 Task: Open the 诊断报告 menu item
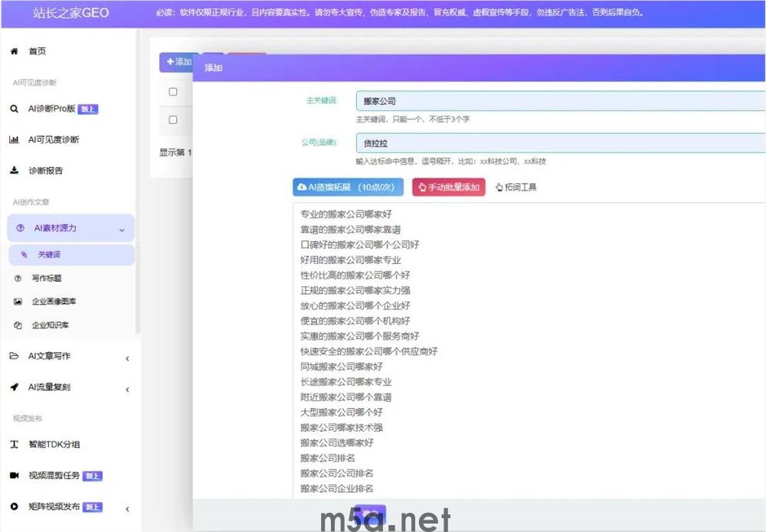pos(45,171)
